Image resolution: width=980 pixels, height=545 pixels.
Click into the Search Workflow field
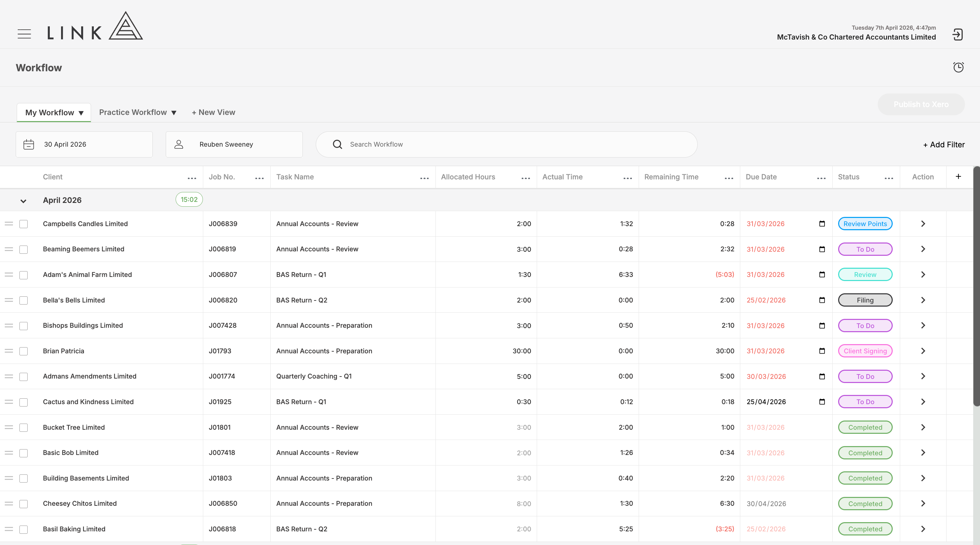click(x=506, y=145)
